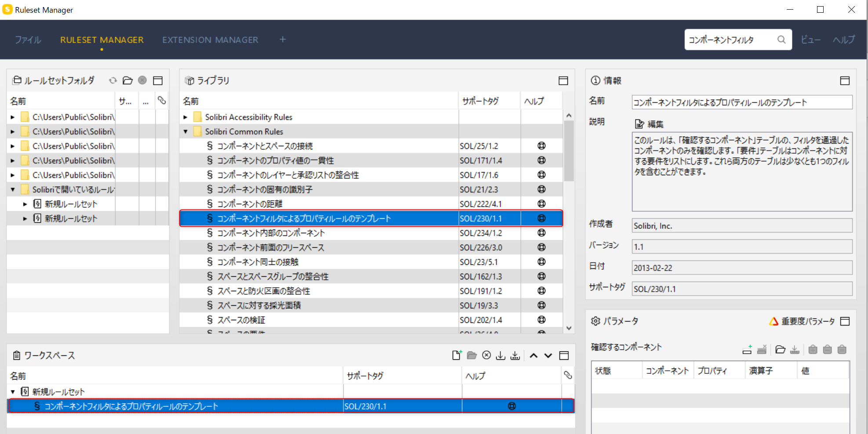Click new ruleset icon in ワークスペース toolbar

(457, 355)
